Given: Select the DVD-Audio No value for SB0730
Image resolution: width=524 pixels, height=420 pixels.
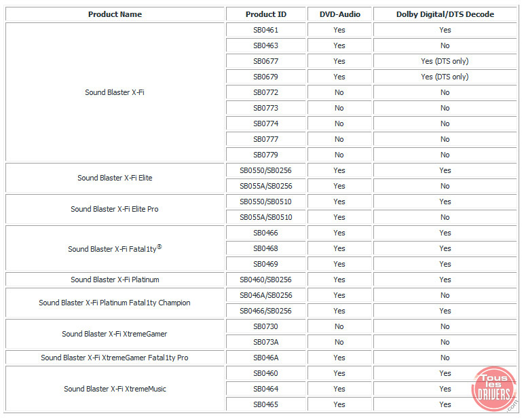Looking at the screenshot, I should (x=339, y=326).
